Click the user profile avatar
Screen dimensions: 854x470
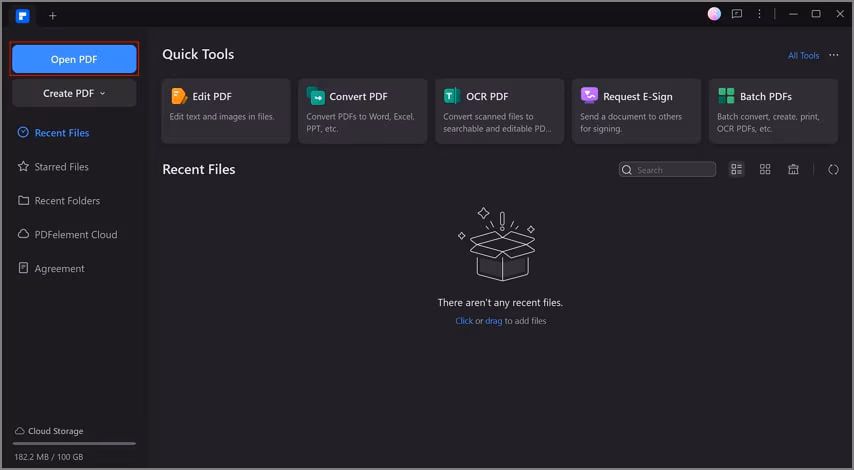point(714,14)
